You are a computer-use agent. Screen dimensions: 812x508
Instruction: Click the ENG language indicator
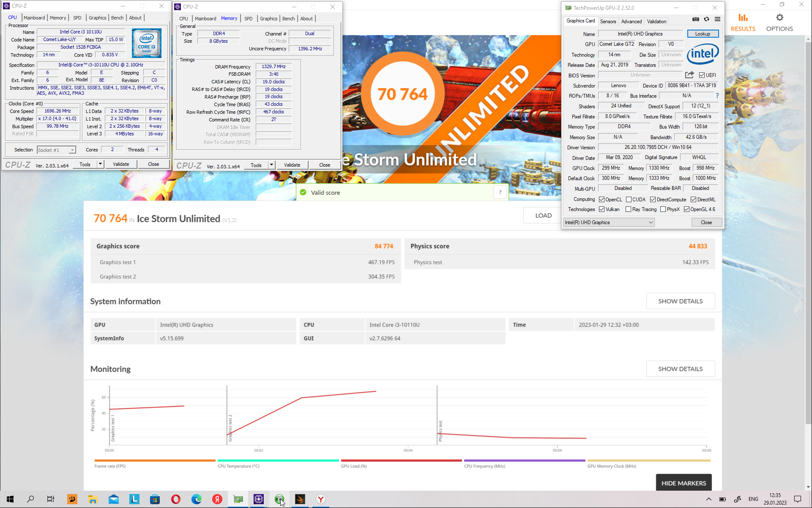click(x=753, y=499)
